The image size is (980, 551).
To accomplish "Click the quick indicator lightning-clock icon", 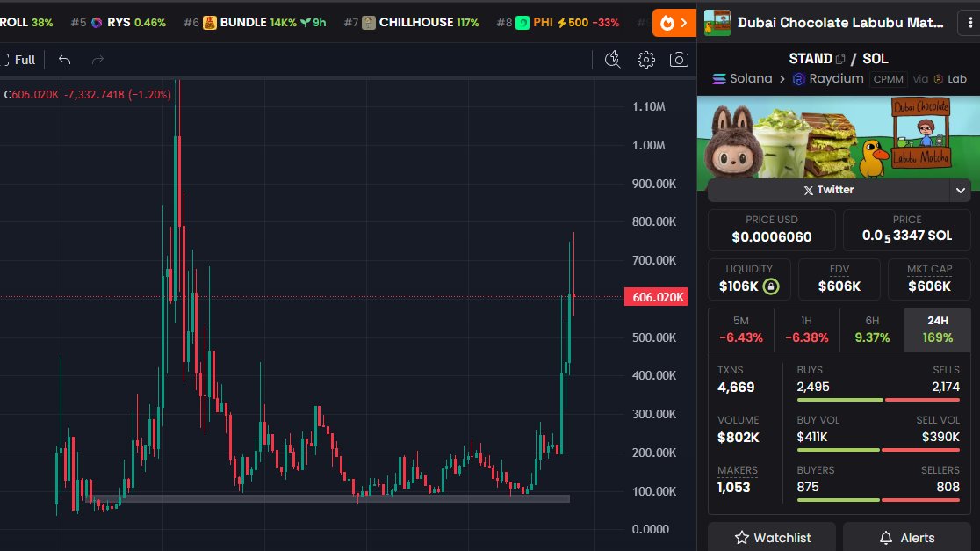I will point(613,60).
